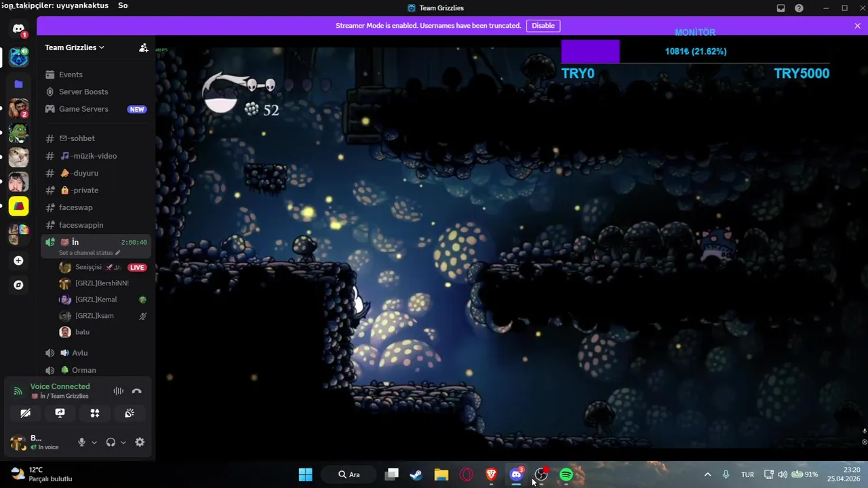Open the soundboard button
This screenshot has width=868, height=488.
(x=130, y=413)
